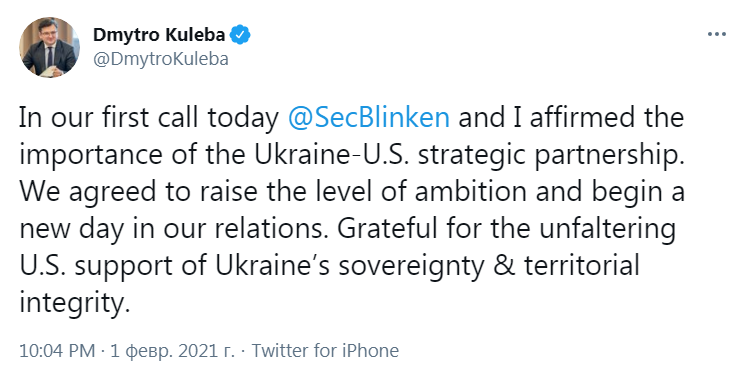Click the blue verified badge
The width and height of the screenshot is (743, 375).
240,35
